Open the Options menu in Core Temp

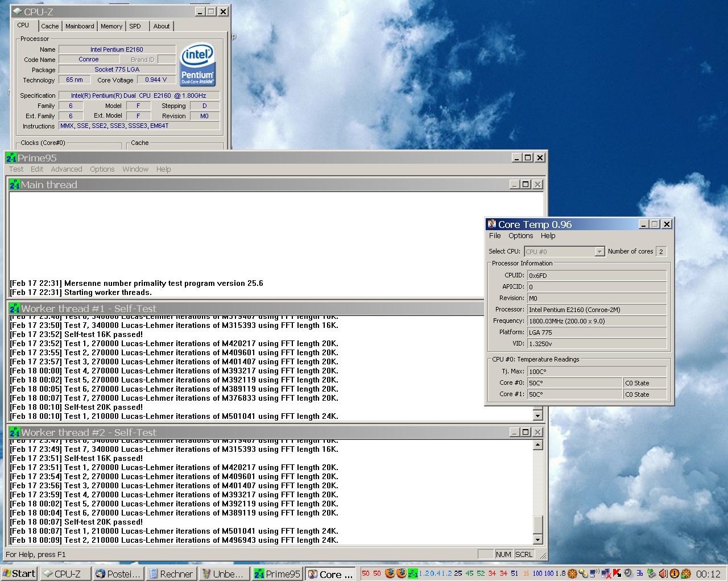point(521,235)
